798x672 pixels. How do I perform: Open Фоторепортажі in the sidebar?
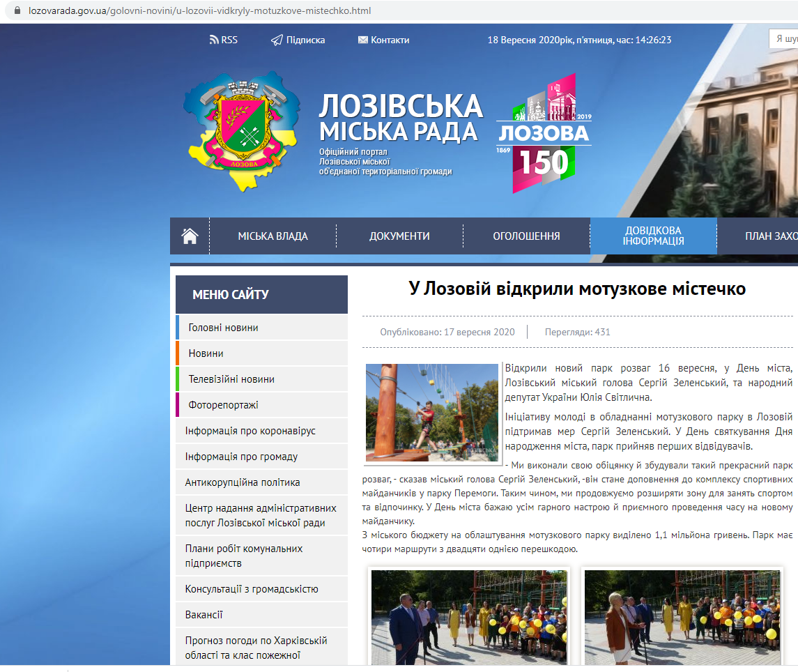point(223,405)
